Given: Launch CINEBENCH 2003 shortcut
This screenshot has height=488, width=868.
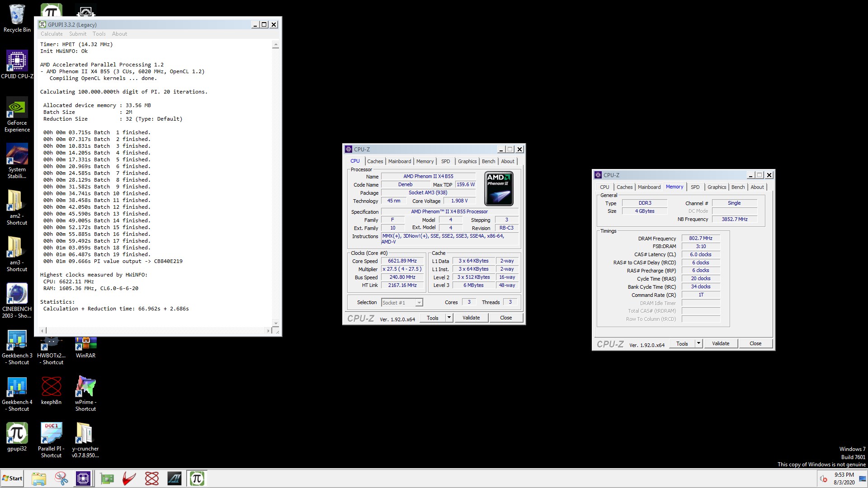Looking at the screenshot, I should pyautogui.click(x=17, y=300).
